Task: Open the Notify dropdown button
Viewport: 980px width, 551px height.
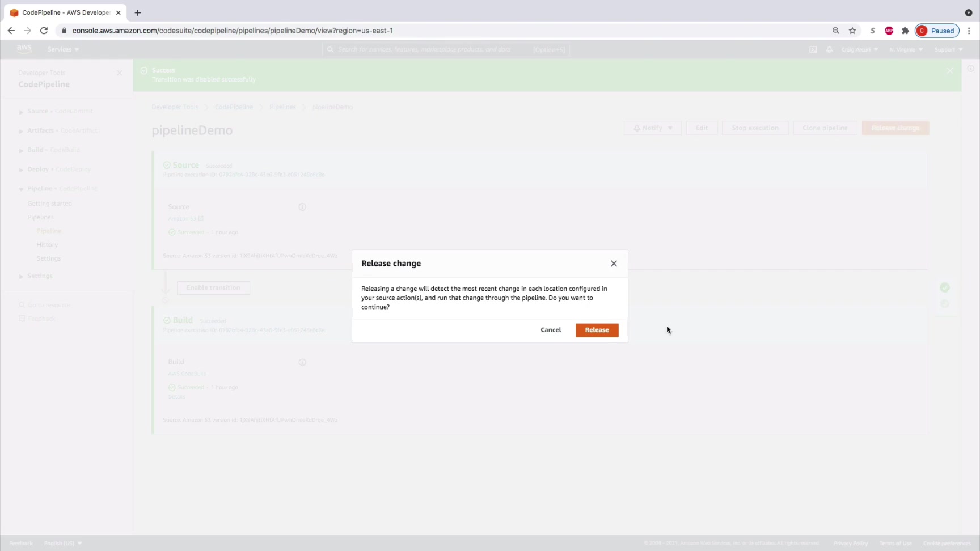Action: pos(652,128)
